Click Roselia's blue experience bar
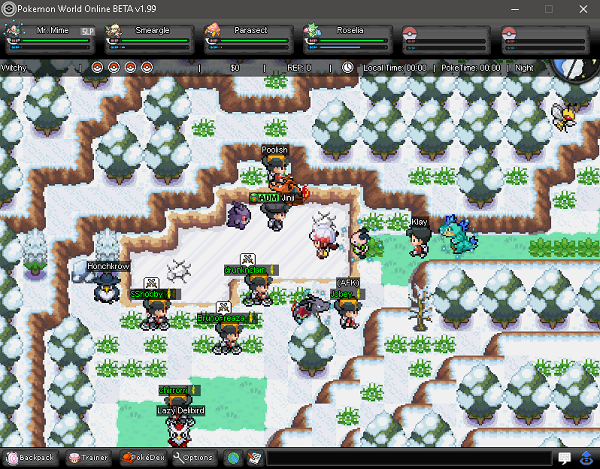 click(339, 47)
